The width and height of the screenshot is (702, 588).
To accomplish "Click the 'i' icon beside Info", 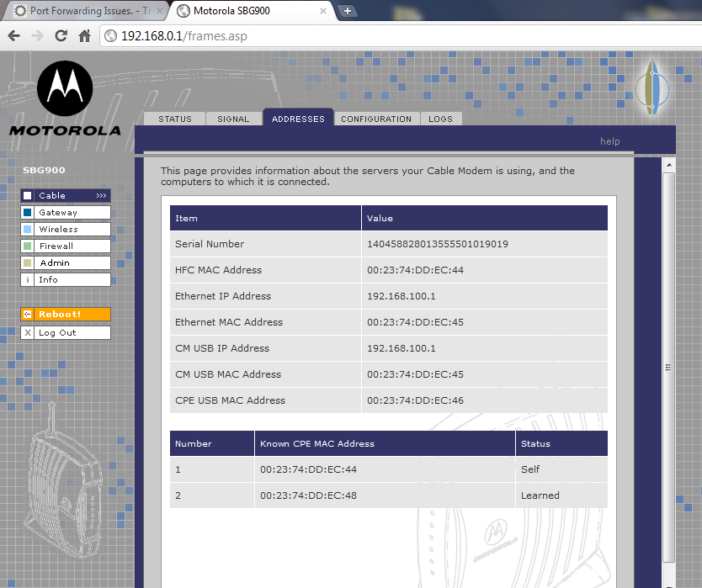I will point(27,279).
